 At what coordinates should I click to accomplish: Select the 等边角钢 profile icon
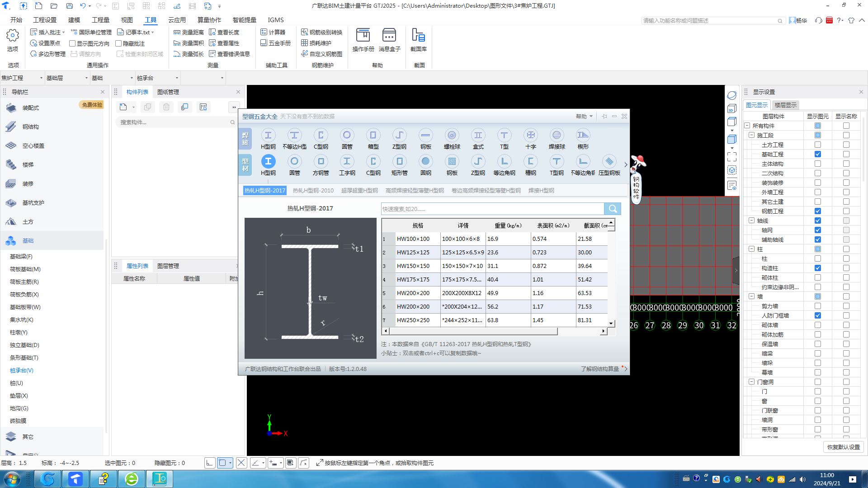point(504,165)
